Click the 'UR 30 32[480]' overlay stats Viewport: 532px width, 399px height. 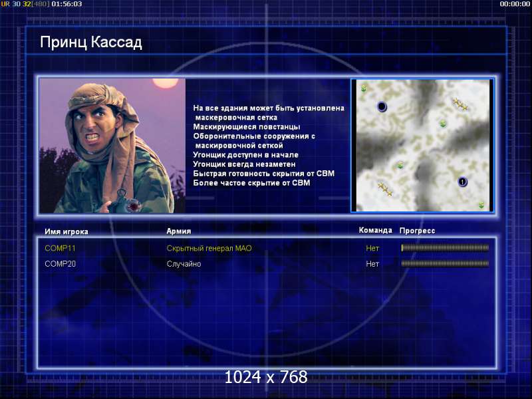[x=25, y=4]
